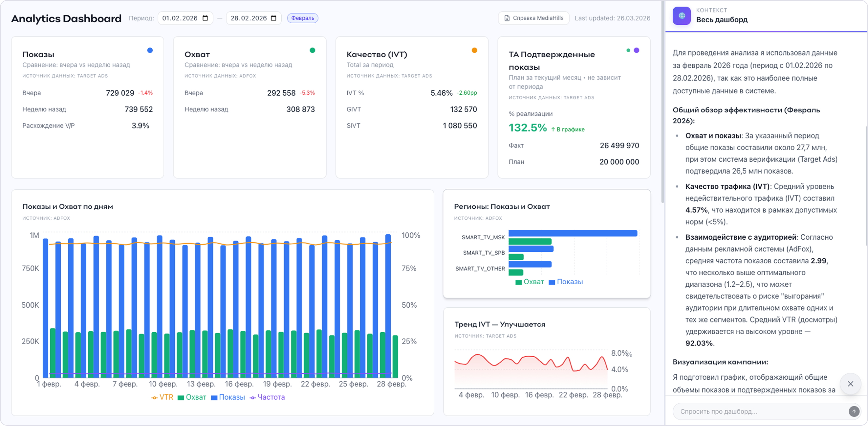Toggle the VTR series in the chart legend
Viewport: 868px width, 426px height.
[x=163, y=397]
